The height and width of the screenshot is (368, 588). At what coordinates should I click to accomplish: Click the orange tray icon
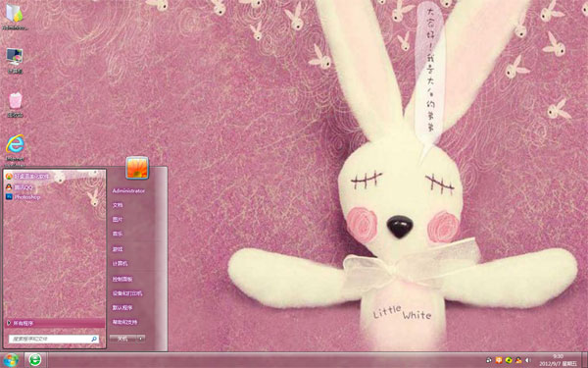(499, 360)
